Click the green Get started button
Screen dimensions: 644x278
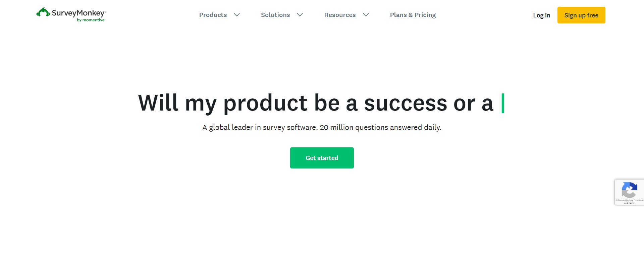[322, 158]
